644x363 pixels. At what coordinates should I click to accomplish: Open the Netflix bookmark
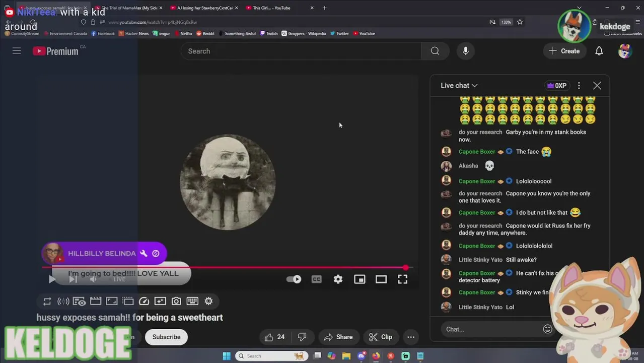pyautogui.click(x=183, y=34)
